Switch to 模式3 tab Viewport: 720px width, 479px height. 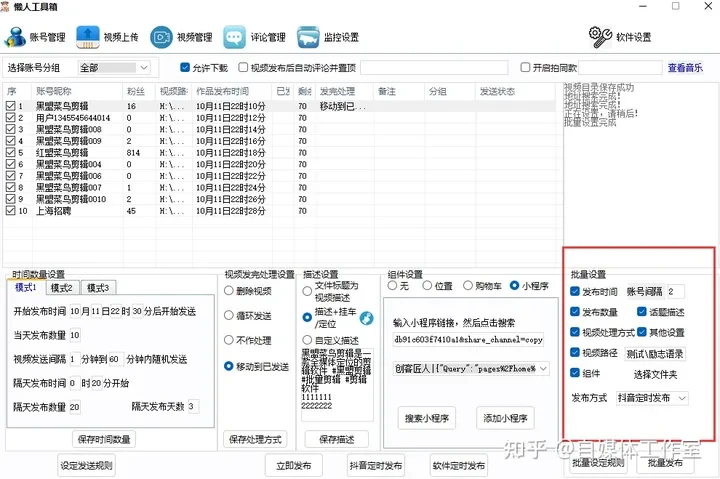[x=98, y=288]
